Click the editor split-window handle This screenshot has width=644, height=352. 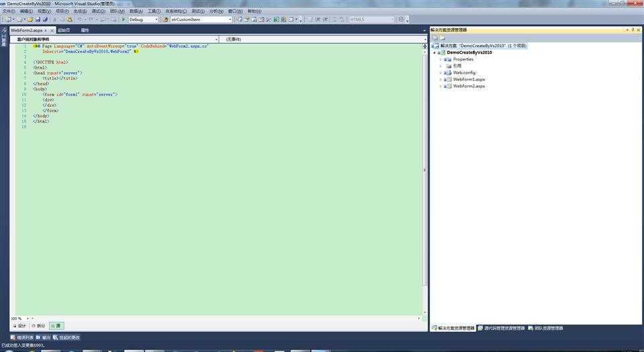coord(425,46)
